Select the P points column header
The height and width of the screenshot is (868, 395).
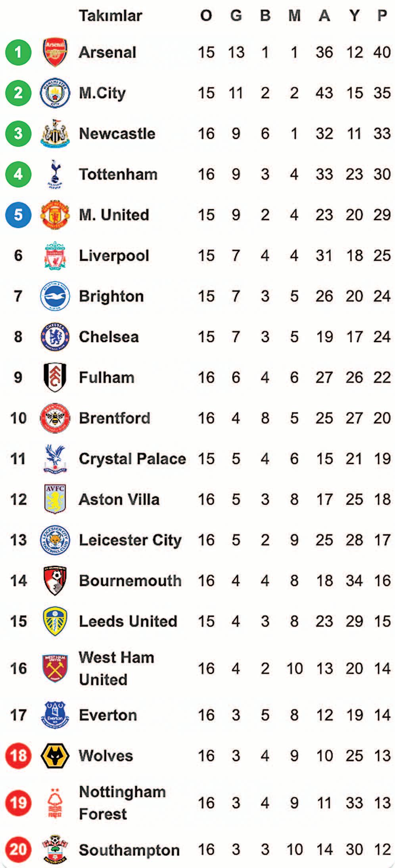[382, 16]
